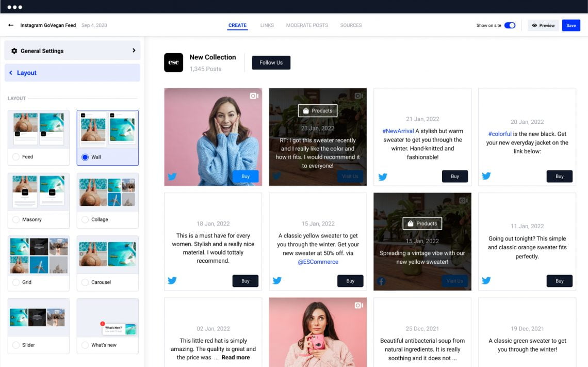Click the Twitter bird on the #NewArrival post
Image resolution: width=588 pixels, height=367 pixels.
pyautogui.click(x=383, y=177)
